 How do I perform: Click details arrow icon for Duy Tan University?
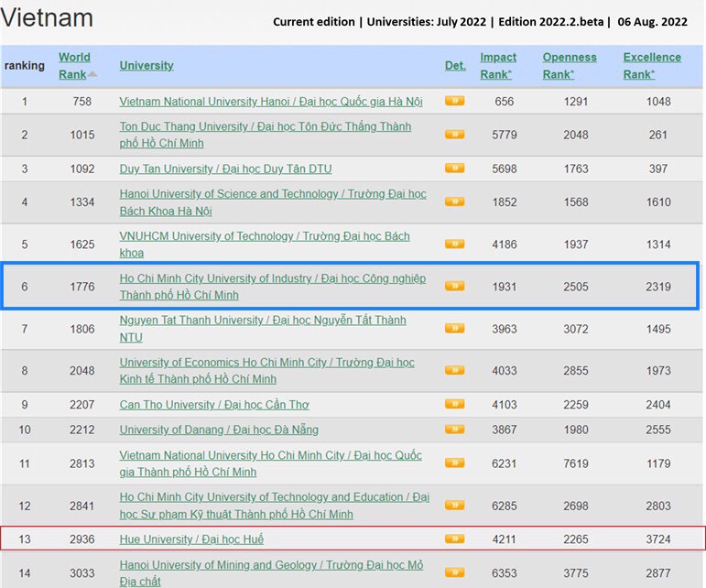coord(454,169)
